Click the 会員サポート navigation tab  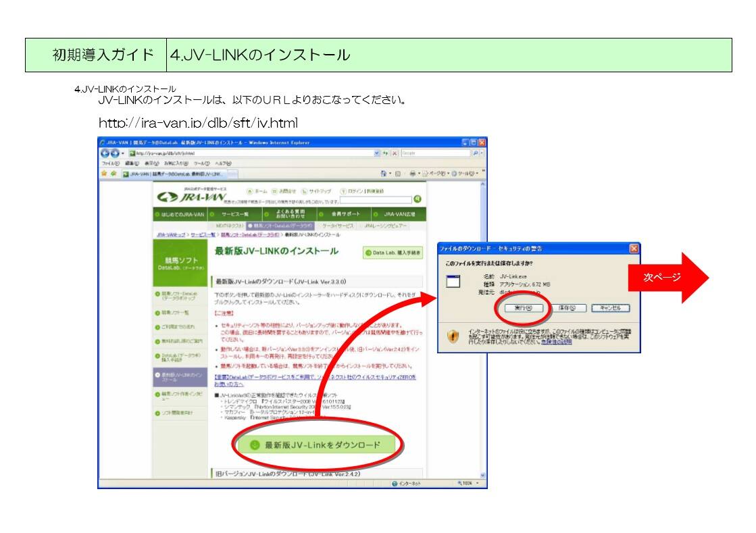point(344,214)
